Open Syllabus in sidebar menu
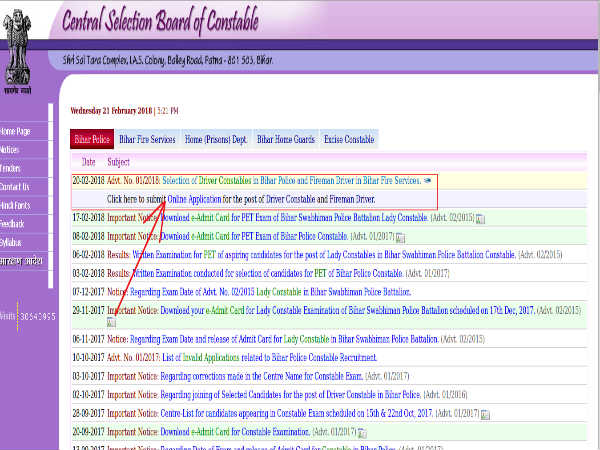The height and width of the screenshot is (450, 600). tap(11, 243)
